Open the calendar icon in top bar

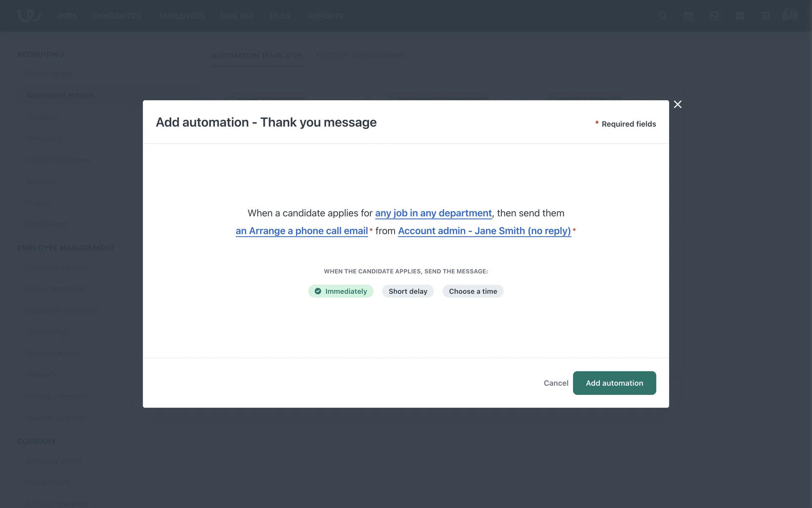[x=688, y=16]
